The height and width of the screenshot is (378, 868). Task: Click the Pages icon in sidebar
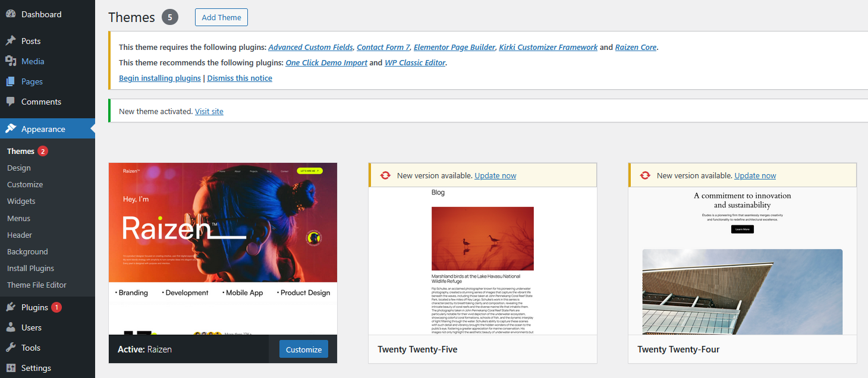point(11,81)
